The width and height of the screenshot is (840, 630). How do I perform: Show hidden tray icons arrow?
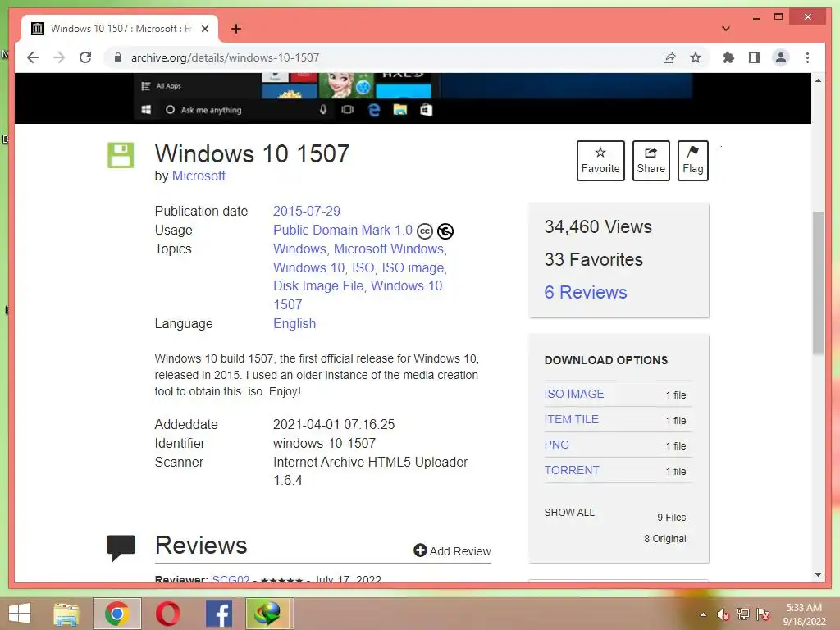tap(703, 614)
